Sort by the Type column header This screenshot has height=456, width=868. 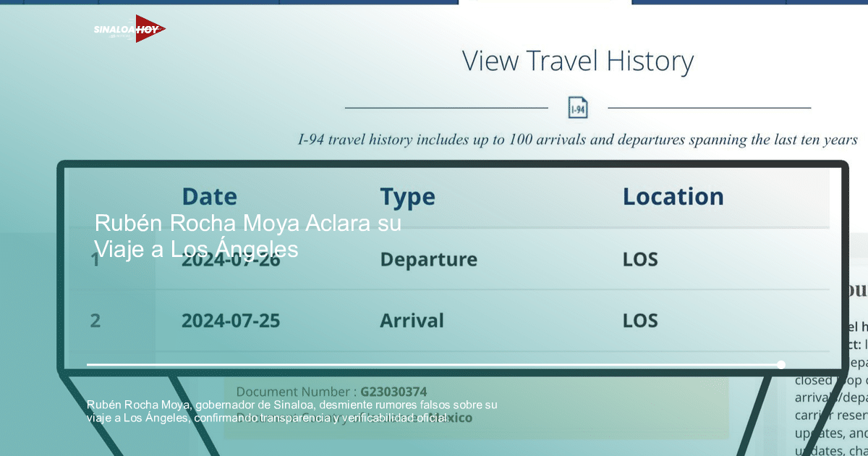(x=407, y=196)
